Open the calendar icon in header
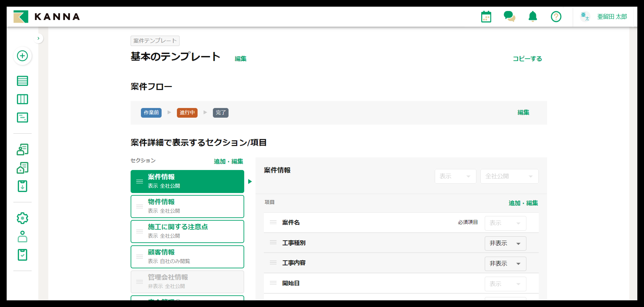644x307 pixels. 486,17
